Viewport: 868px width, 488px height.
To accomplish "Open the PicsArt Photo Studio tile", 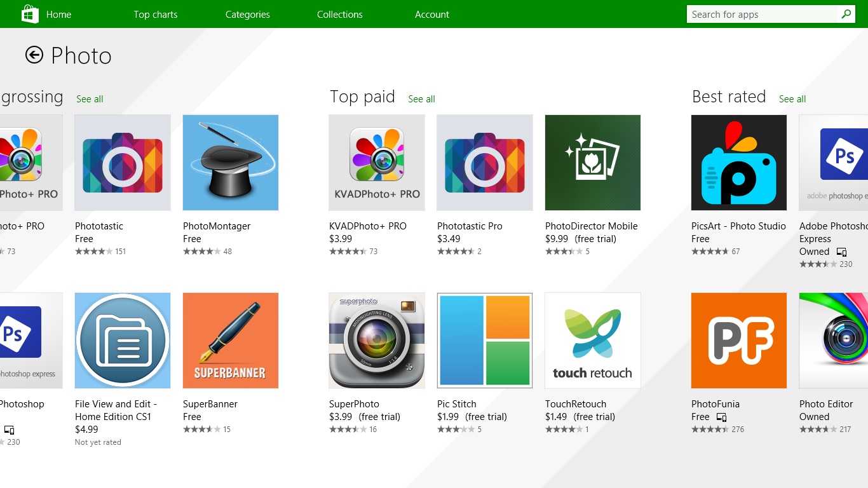I will (739, 163).
